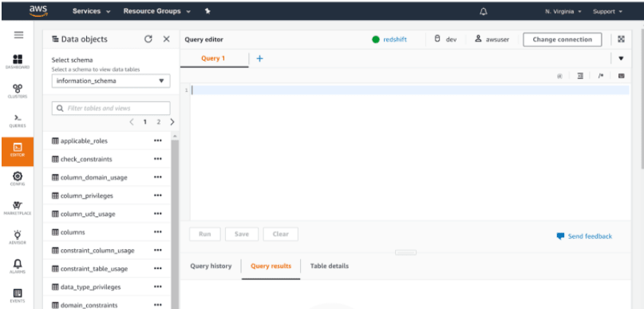Go to next page of tables
The width and height of the screenshot is (644, 309).
(x=172, y=122)
